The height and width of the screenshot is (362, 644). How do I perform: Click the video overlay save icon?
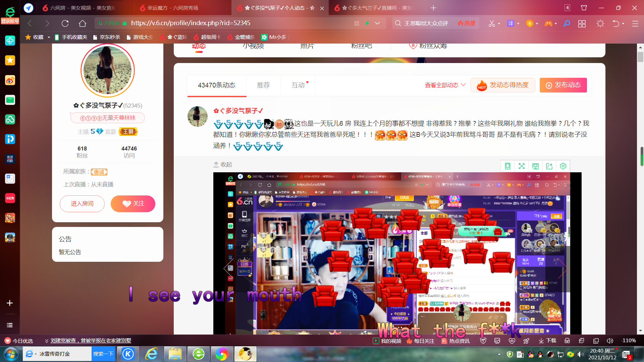pyautogui.click(x=536, y=166)
